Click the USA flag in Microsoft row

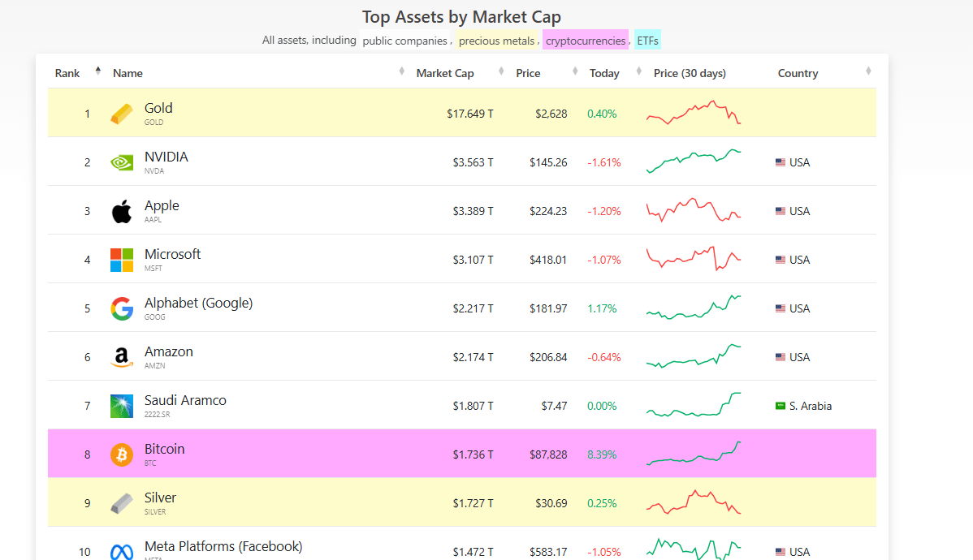(x=780, y=260)
